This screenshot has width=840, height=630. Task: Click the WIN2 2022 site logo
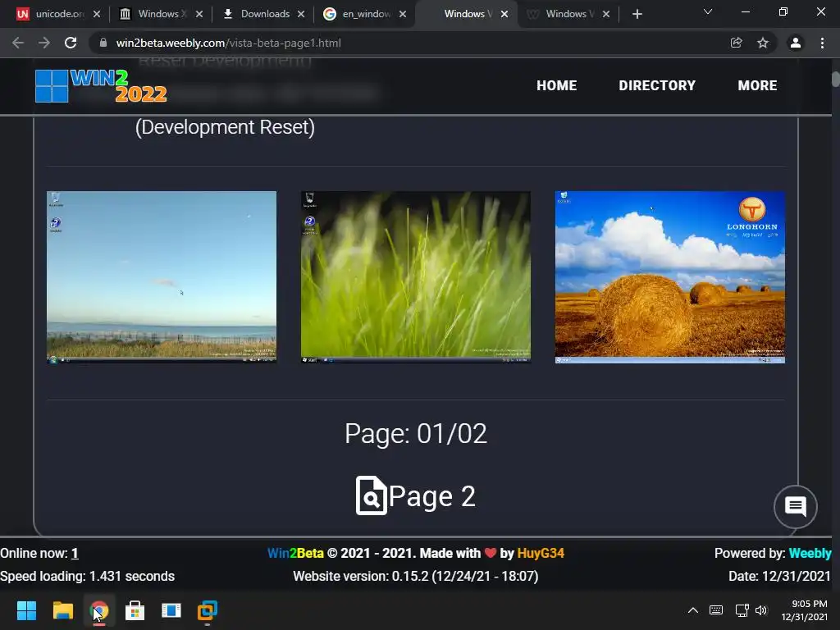101,85
